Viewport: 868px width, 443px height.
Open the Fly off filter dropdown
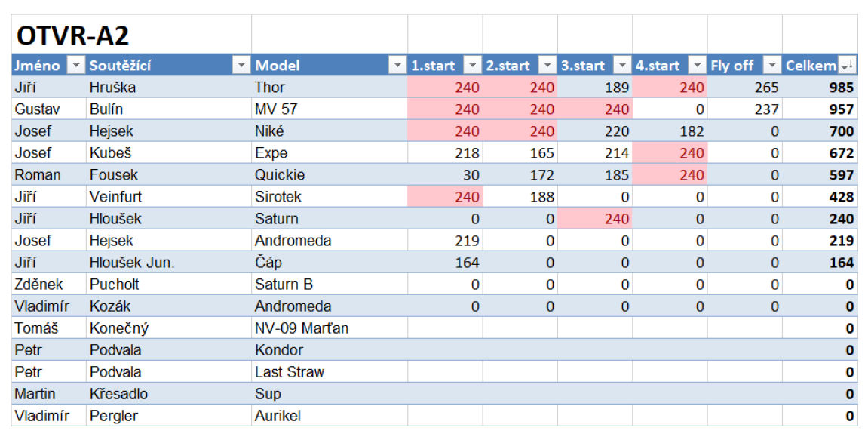(771, 66)
